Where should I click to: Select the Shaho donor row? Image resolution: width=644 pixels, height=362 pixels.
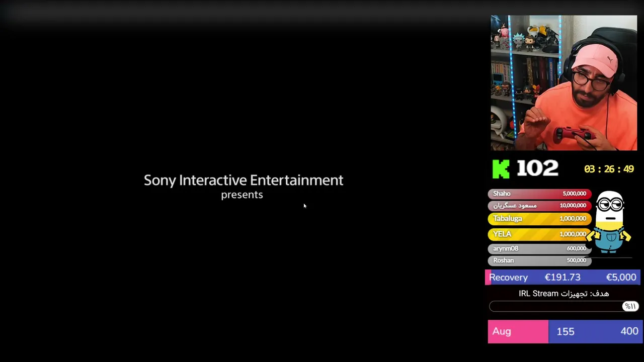coord(539,194)
